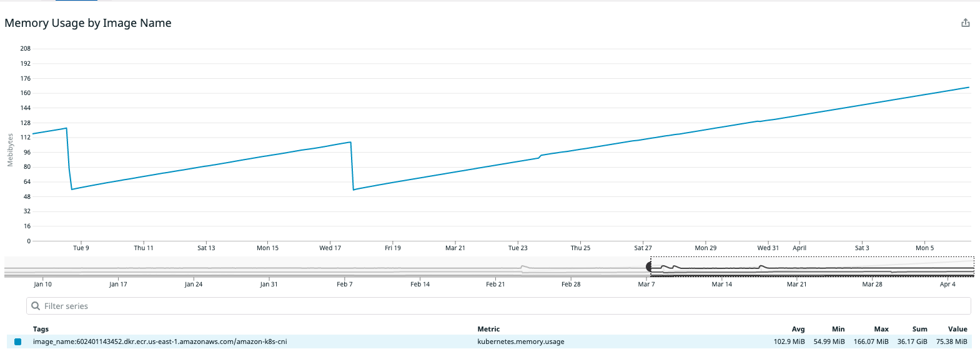Image resolution: width=980 pixels, height=349 pixels.
Task: Click the 75.38 MiB current value
Action: (952, 341)
